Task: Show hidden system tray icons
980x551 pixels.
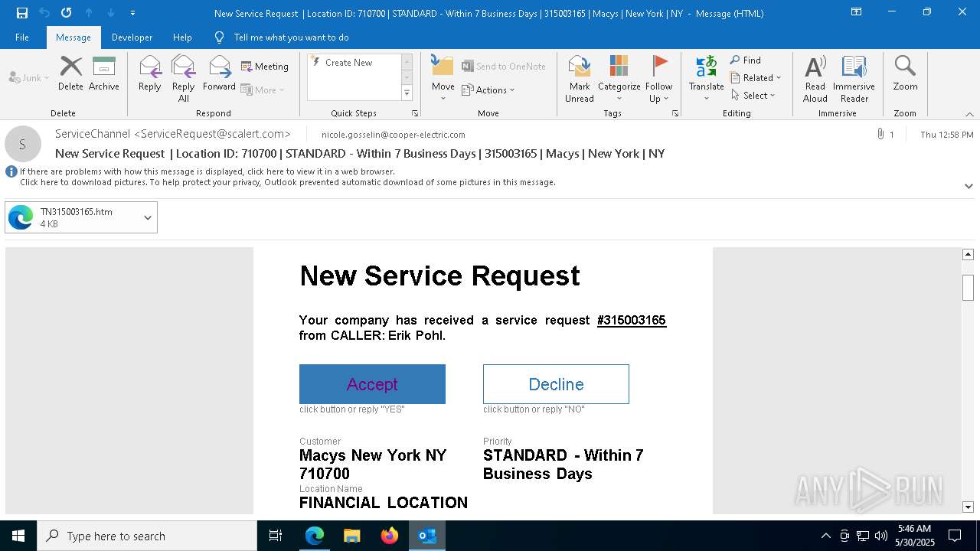Action: tap(825, 536)
